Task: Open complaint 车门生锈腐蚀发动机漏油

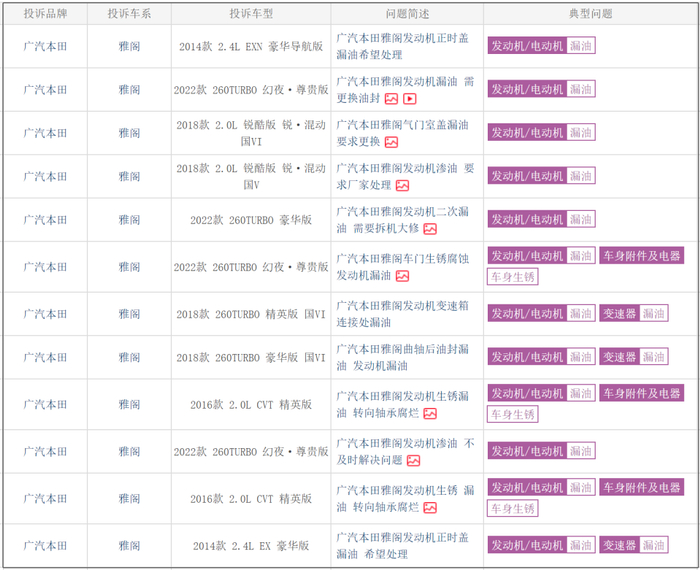Action: click(402, 267)
